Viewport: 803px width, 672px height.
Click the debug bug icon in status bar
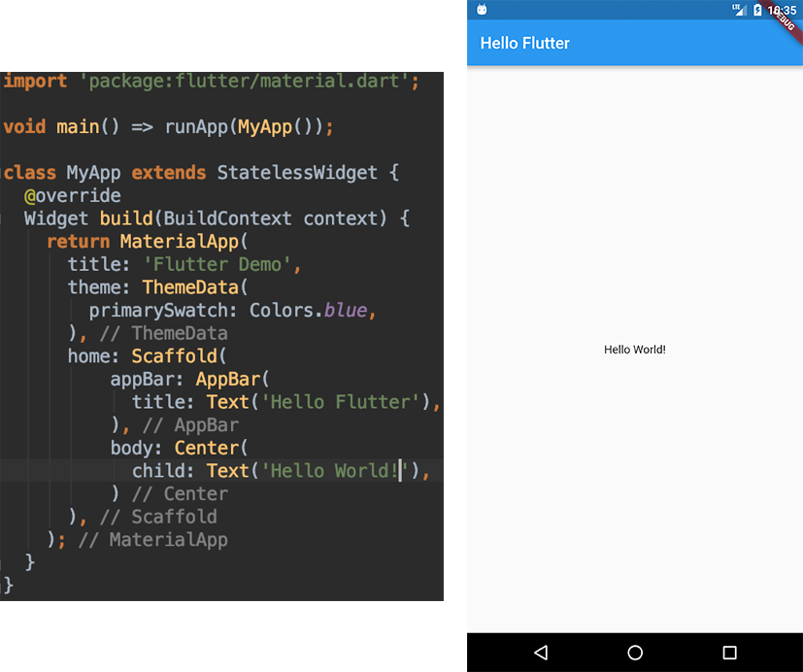[482, 9]
